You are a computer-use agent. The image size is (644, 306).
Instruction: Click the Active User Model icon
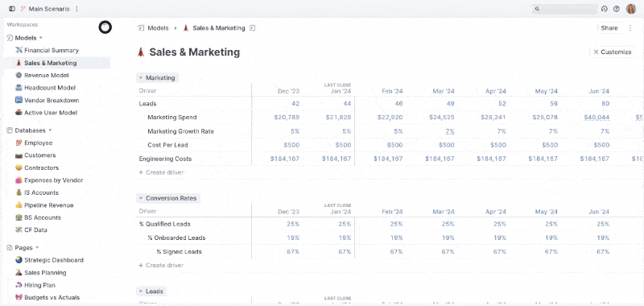(19, 113)
